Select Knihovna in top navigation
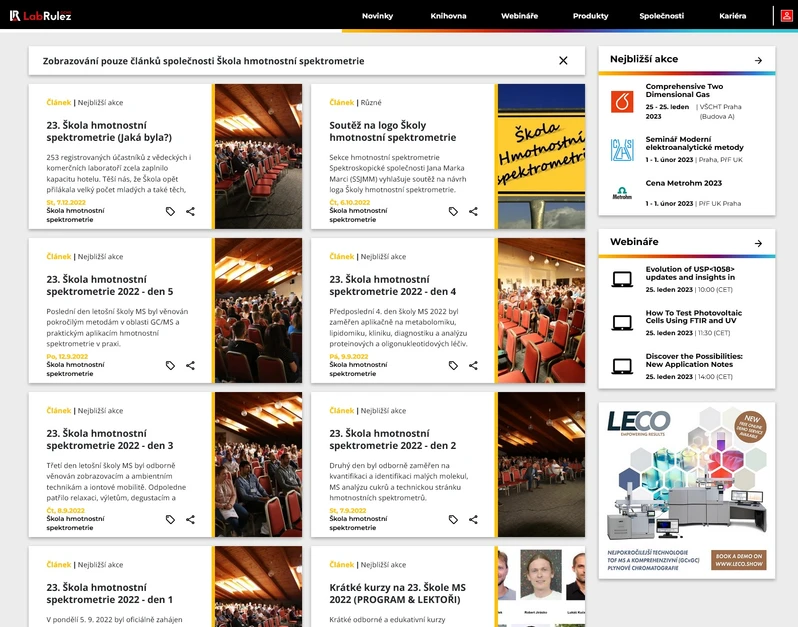This screenshot has height=627, width=798. (x=448, y=16)
